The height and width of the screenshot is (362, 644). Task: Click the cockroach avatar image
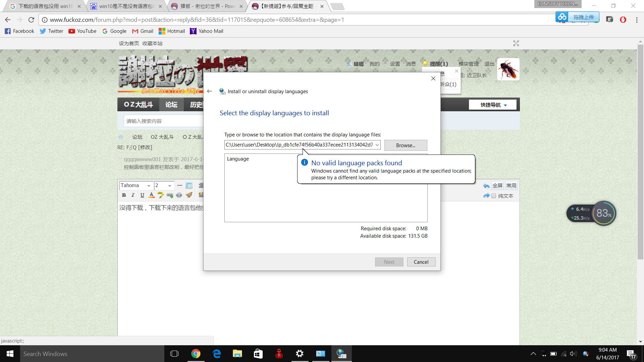(x=508, y=69)
